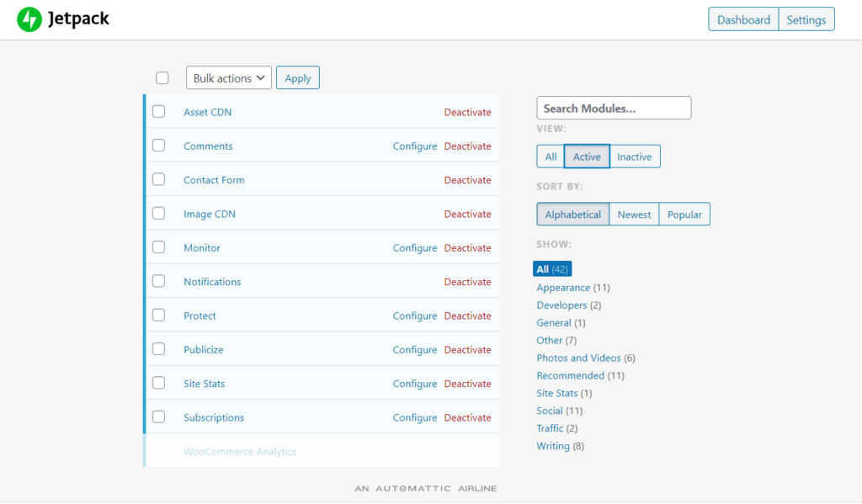
Task: Show All modules view
Action: click(x=551, y=157)
